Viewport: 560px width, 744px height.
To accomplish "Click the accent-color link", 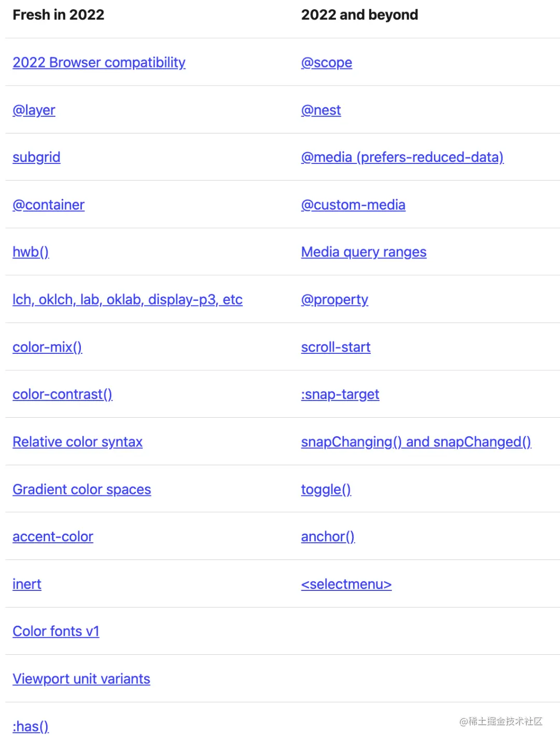I will 53,536.
